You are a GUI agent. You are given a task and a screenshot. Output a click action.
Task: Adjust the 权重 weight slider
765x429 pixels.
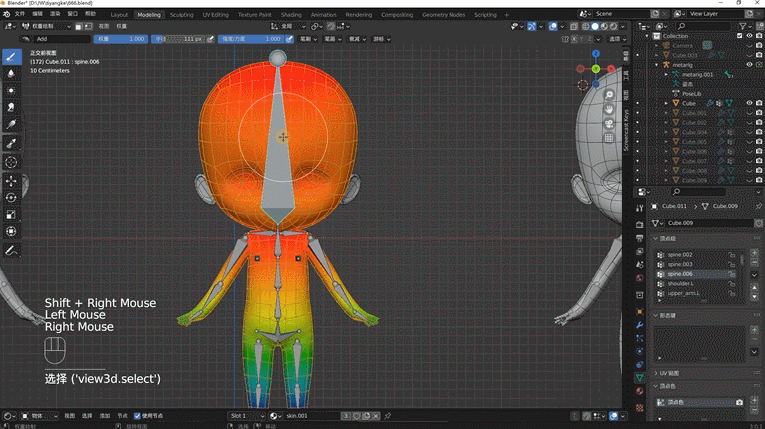[120, 38]
